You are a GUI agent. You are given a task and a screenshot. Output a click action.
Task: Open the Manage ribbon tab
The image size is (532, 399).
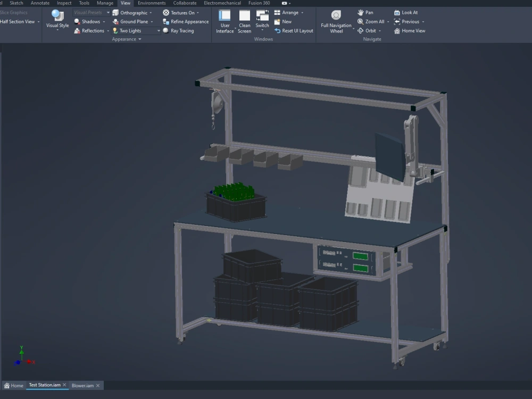point(105,3)
